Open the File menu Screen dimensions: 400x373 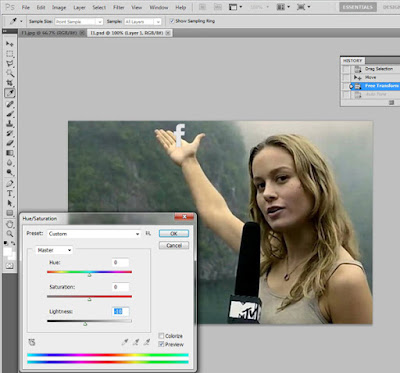click(x=26, y=7)
